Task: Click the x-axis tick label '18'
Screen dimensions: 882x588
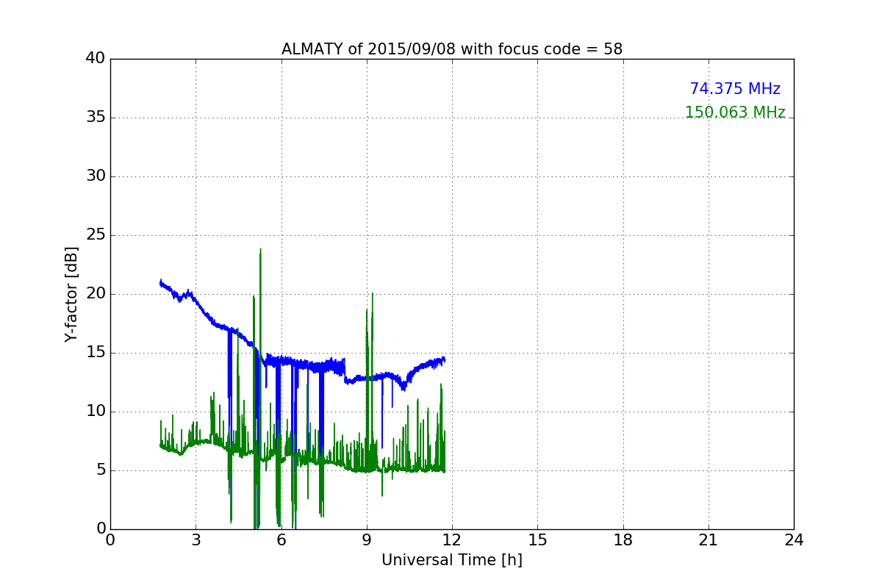Action: [x=623, y=539]
